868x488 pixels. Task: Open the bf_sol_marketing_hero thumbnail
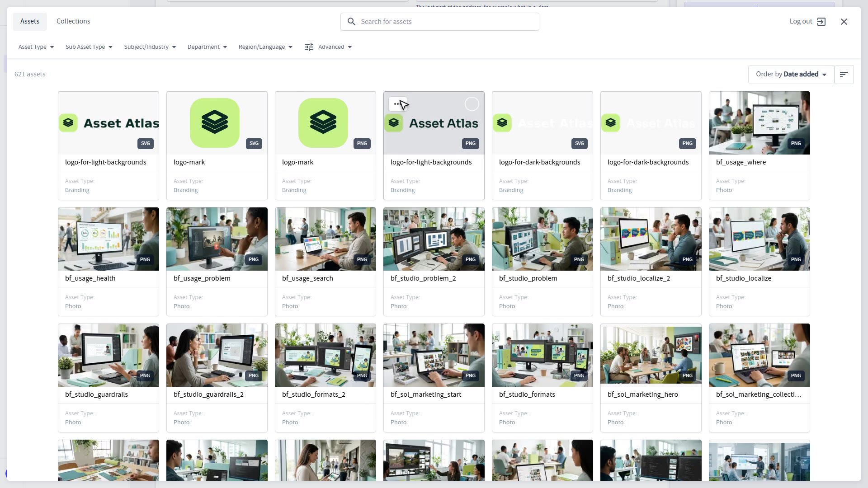click(x=651, y=355)
